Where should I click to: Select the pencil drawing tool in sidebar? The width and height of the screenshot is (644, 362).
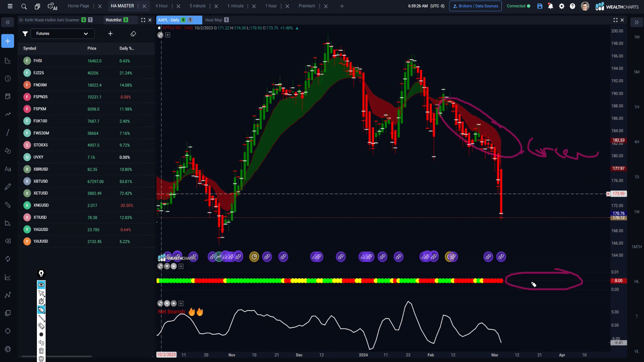pyautogui.click(x=8, y=187)
